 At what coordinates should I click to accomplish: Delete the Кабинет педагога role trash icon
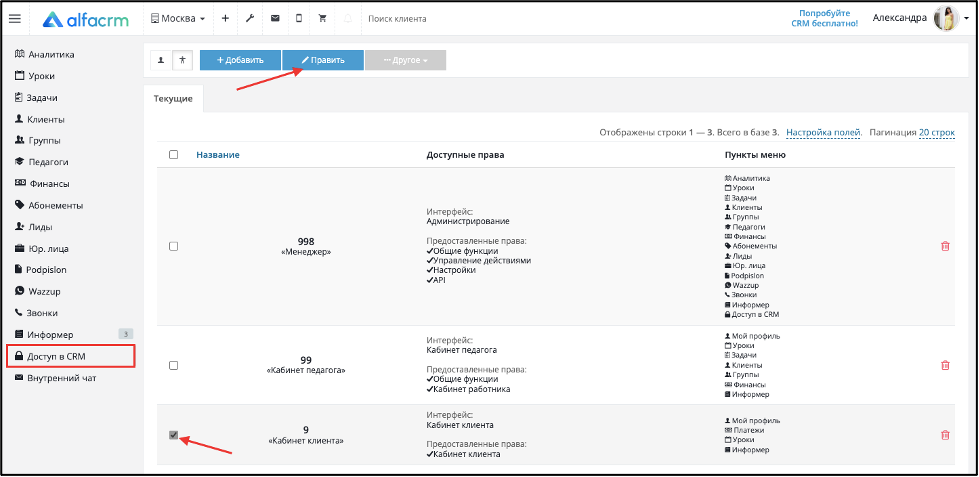(x=945, y=365)
